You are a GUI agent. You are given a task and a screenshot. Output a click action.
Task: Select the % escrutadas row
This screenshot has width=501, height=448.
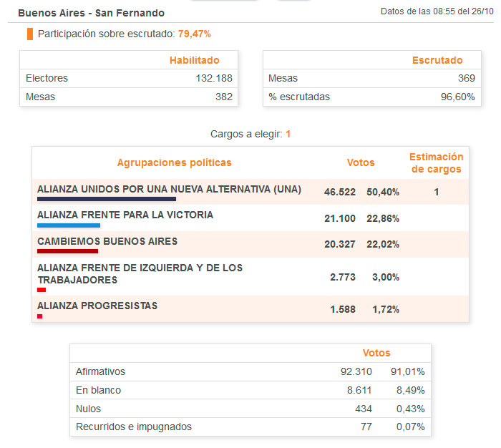371,97
